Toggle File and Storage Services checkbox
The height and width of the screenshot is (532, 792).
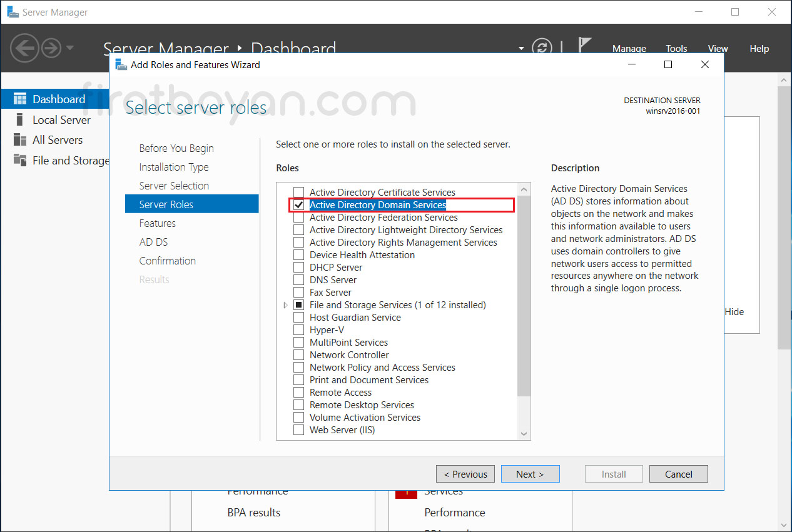(299, 305)
